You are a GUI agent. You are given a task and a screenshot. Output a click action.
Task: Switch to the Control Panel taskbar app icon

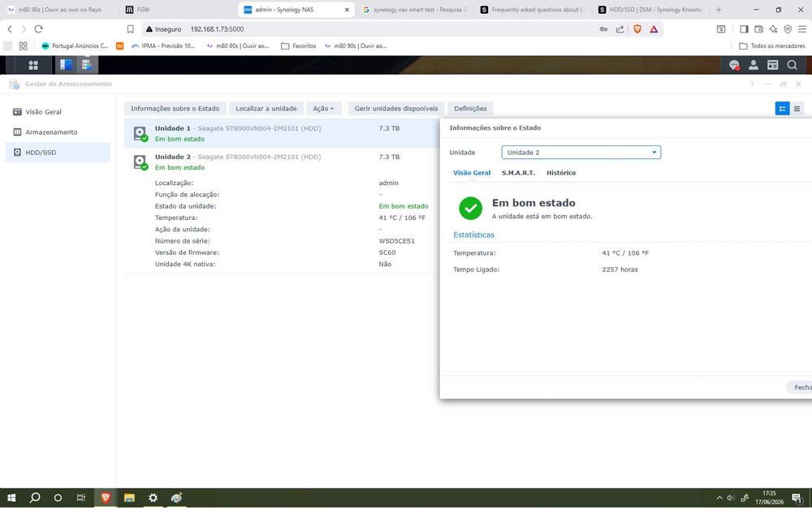point(66,65)
